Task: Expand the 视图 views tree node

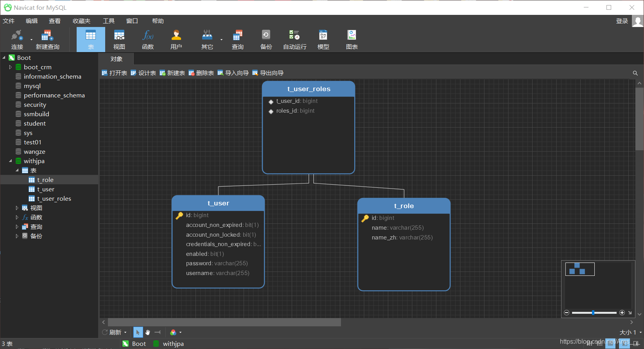Action: click(x=17, y=208)
